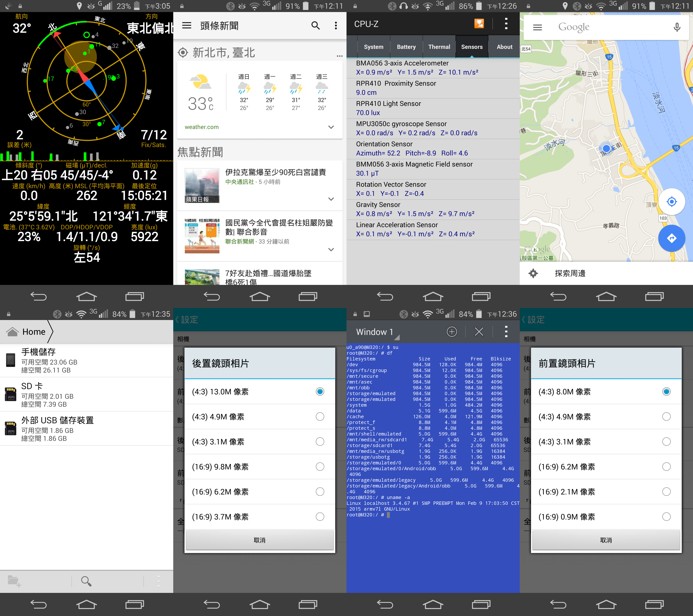
Task: Tap the partly sunny current weather icon
Action: coord(200,82)
